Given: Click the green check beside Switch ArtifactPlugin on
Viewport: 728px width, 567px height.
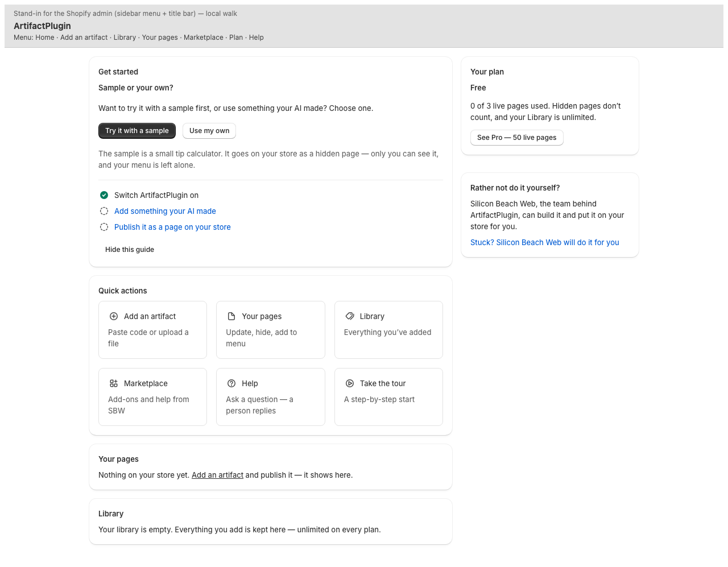Looking at the screenshot, I should [x=104, y=195].
